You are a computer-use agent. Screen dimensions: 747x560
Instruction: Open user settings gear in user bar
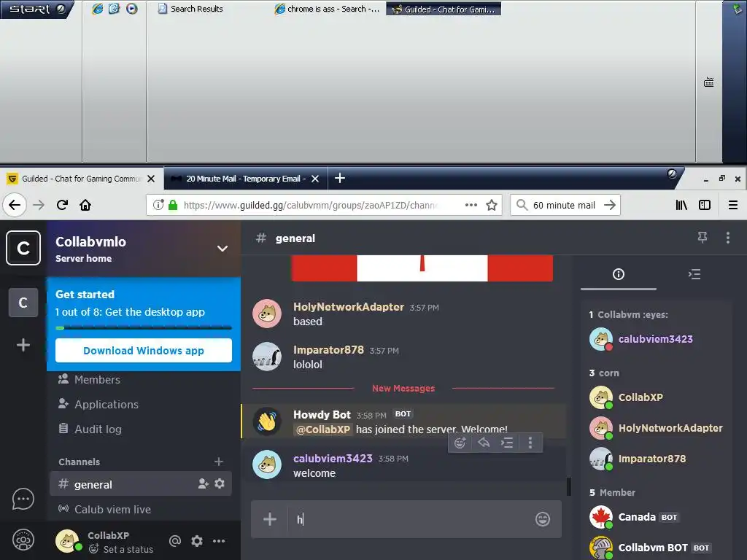[197, 541]
